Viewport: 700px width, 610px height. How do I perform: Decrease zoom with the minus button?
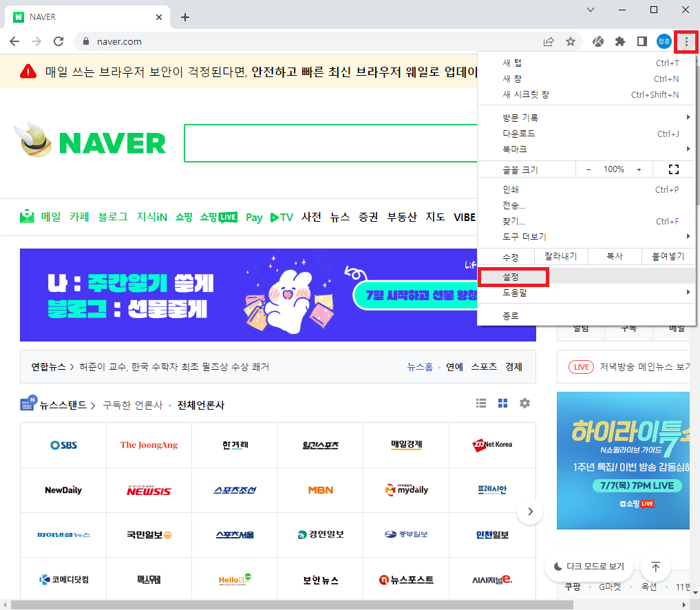[x=588, y=169]
